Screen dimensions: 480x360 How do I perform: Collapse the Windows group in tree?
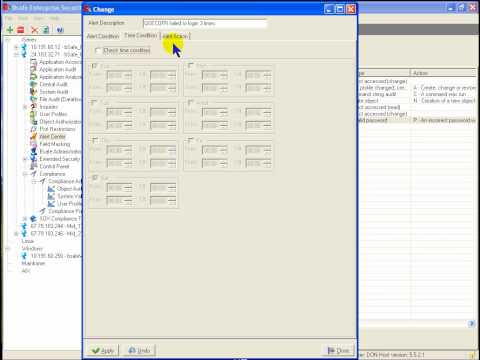pyautogui.click(x=7, y=248)
